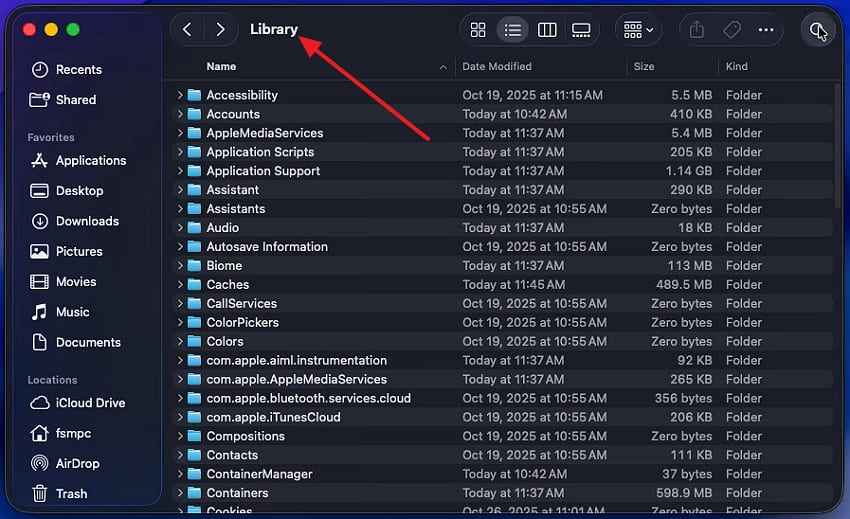The width and height of the screenshot is (850, 519).
Task: Switch to icon grid view
Action: (478, 30)
